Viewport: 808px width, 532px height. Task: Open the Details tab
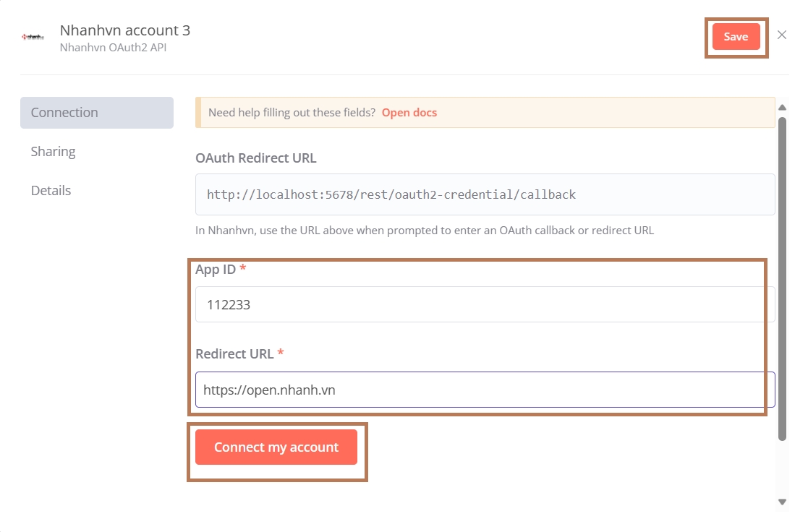point(51,191)
